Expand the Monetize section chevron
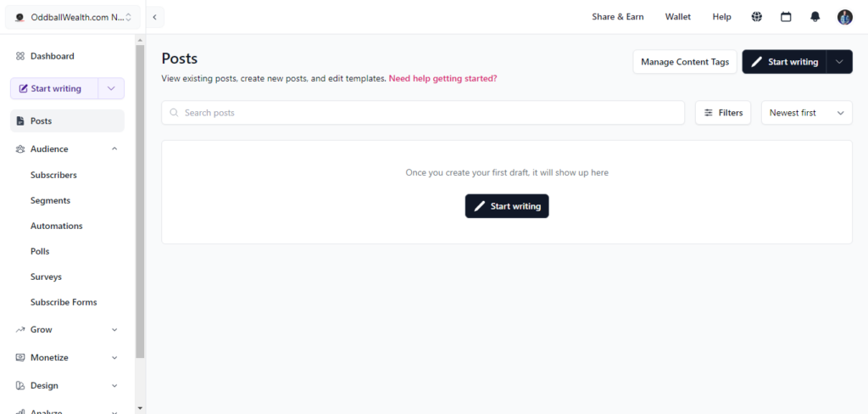Image resolution: width=868 pixels, height=414 pixels. pyautogui.click(x=114, y=357)
